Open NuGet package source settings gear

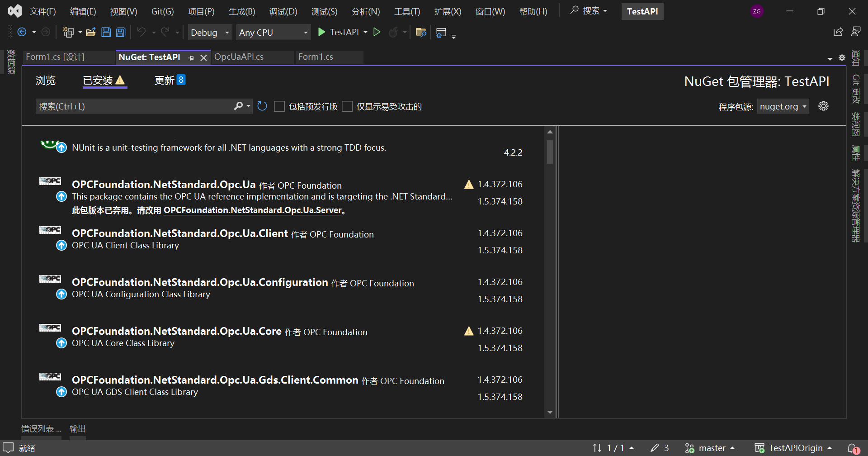[x=824, y=106]
